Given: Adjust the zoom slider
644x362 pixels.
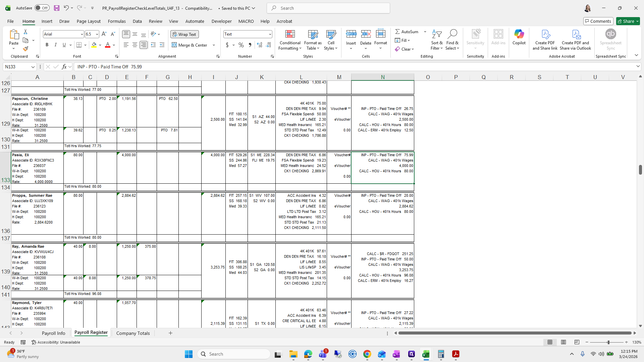Looking at the screenshot, I should tap(608, 342).
